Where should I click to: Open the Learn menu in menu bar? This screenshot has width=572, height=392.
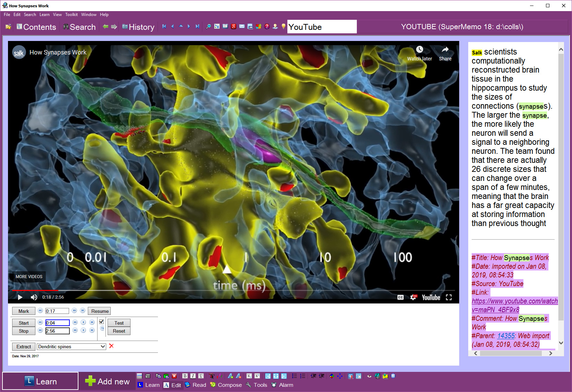44,15
